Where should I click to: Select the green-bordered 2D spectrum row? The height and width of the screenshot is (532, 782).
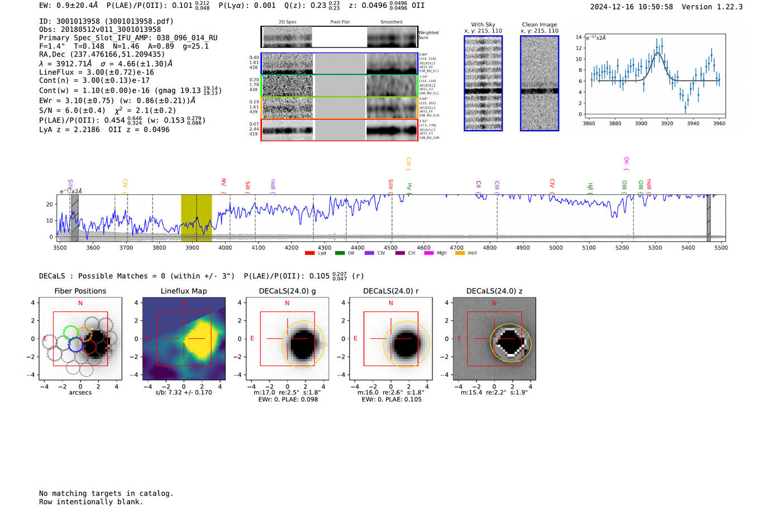point(340,86)
